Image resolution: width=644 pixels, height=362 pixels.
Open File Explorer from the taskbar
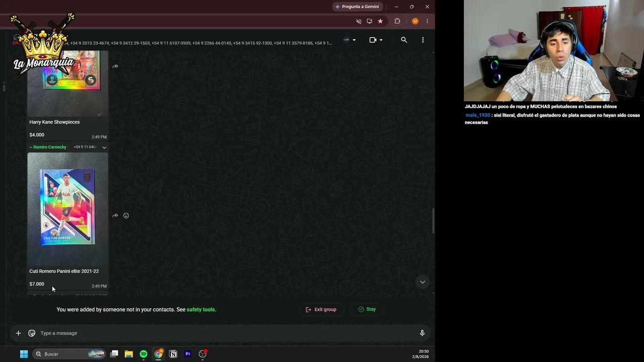click(129, 354)
